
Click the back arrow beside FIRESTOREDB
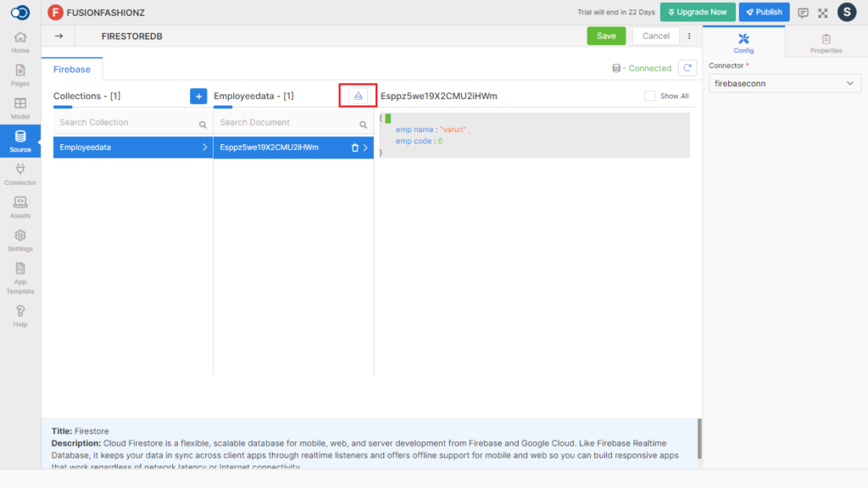[58, 36]
